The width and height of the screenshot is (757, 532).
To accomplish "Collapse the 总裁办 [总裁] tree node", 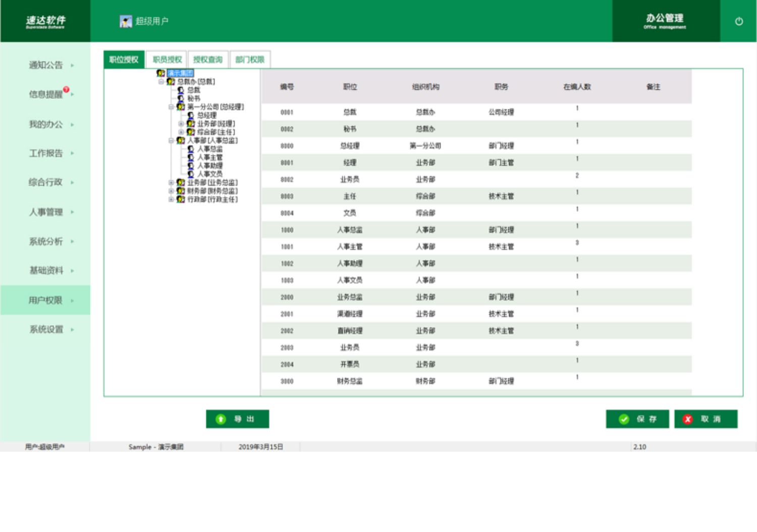I will click(x=161, y=81).
